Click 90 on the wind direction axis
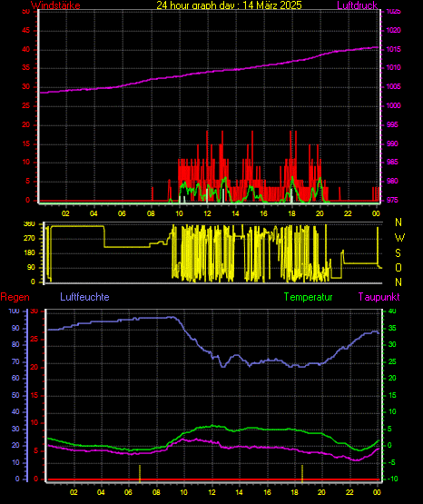The width and height of the screenshot is (423, 504). click(x=31, y=267)
